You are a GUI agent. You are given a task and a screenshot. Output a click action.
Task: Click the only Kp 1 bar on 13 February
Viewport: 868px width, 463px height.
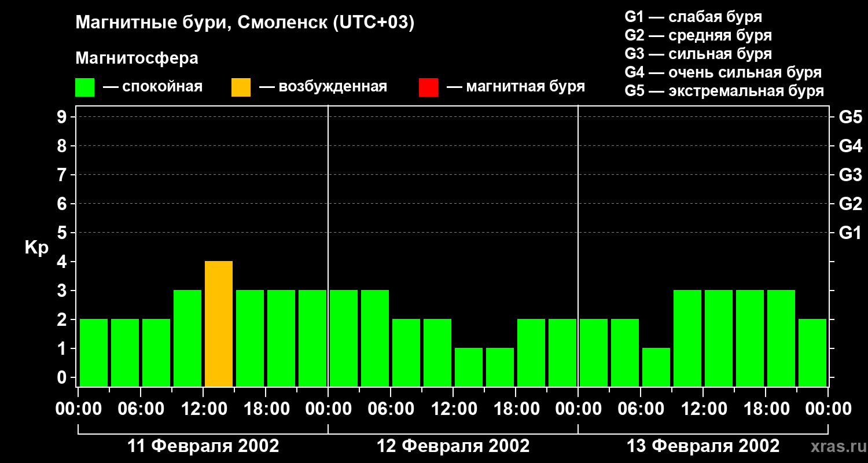pos(656,368)
